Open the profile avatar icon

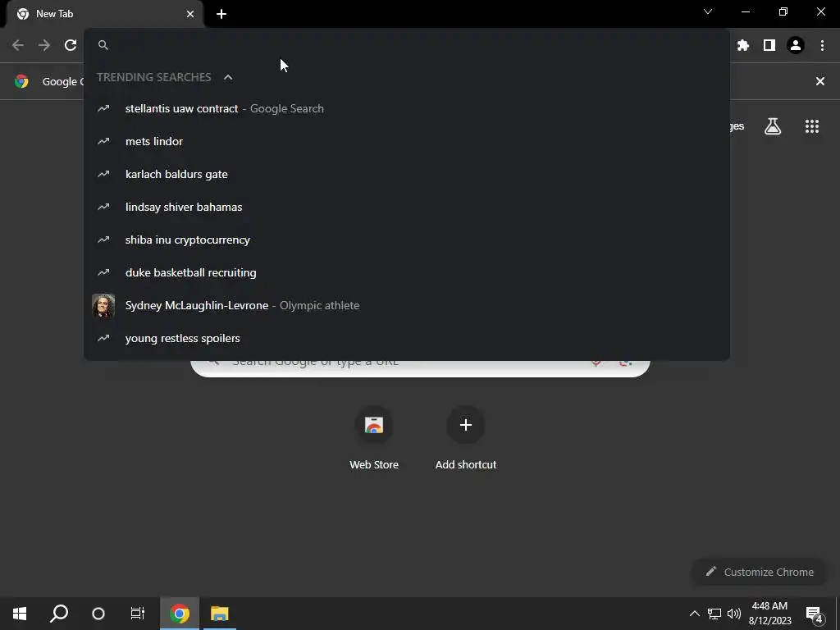(796, 46)
